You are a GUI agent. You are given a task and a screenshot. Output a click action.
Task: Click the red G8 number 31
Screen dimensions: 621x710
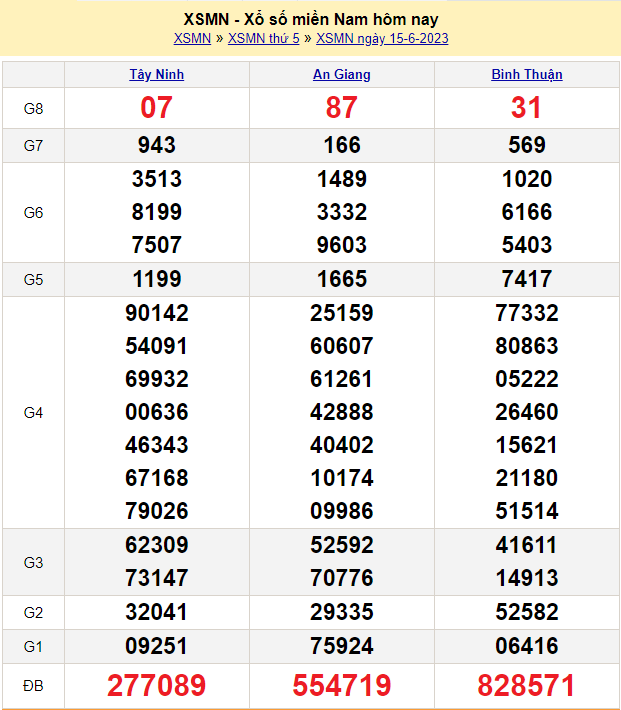[x=527, y=108]
